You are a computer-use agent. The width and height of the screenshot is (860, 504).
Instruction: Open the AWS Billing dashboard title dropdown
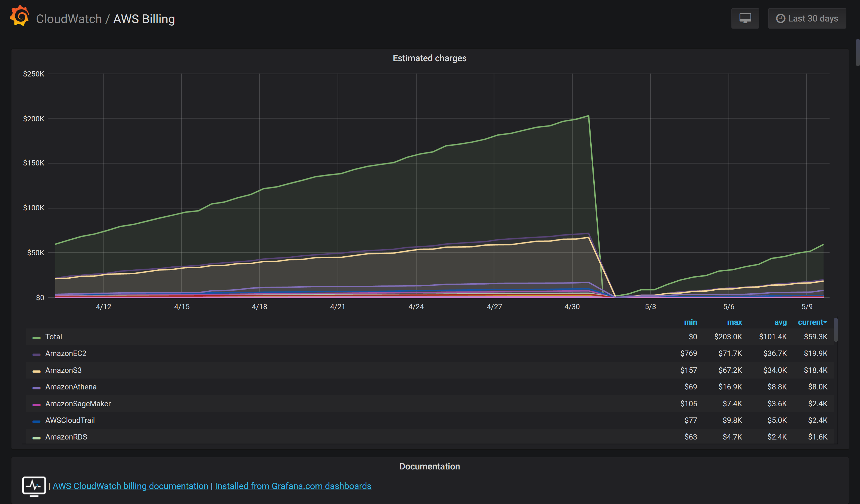tap(144, 19)
